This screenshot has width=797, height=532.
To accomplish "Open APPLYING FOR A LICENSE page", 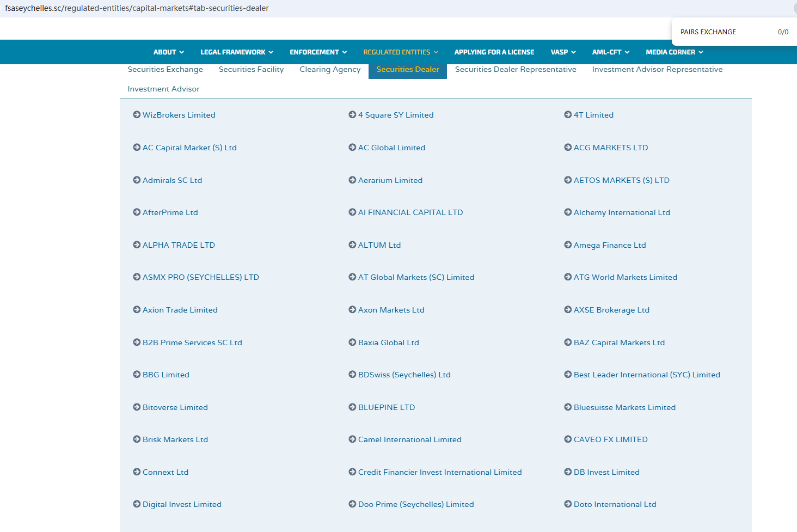I will tap(494, 52).
